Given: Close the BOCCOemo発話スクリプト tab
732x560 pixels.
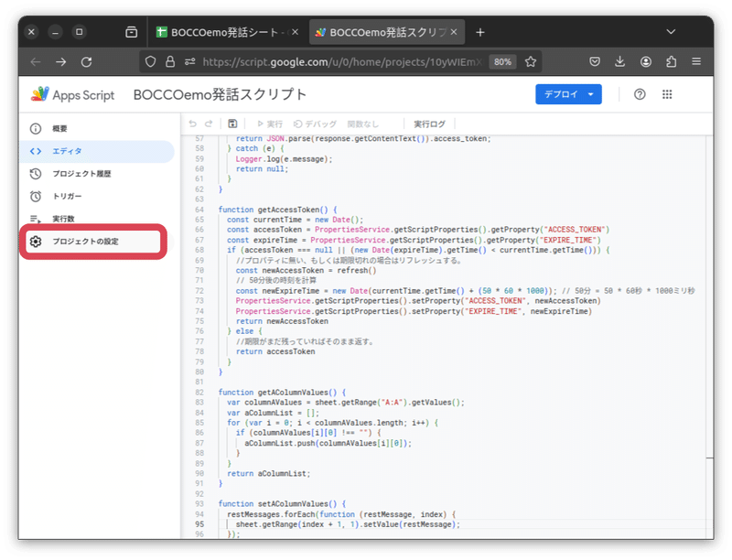Looking at the screenshot, I should point(454,32).
